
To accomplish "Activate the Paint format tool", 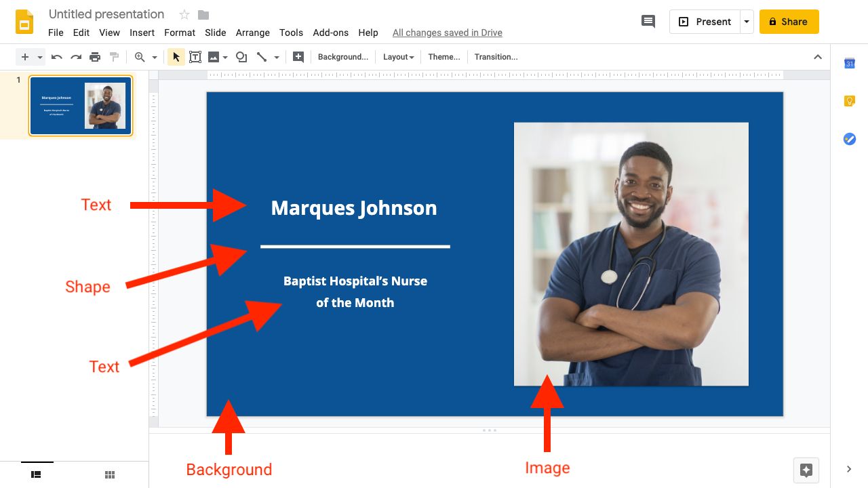I will click(114, 57).
